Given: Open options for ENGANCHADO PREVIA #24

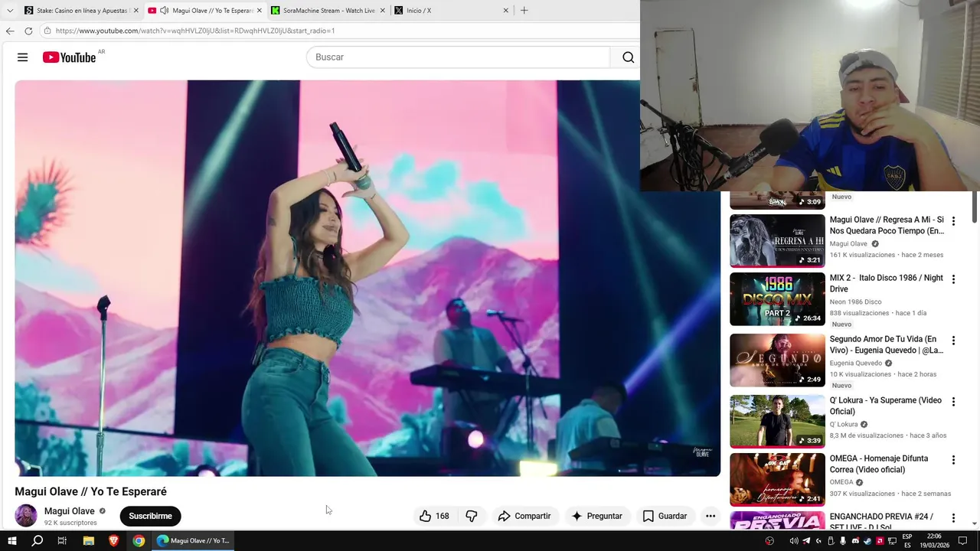Looking at the screenshot, I should click(953, 518).
